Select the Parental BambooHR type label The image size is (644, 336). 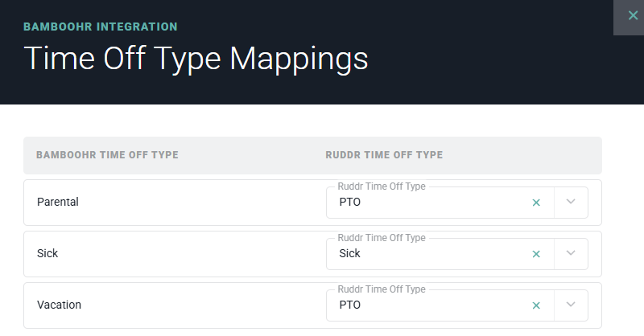[x=58, y=203]
